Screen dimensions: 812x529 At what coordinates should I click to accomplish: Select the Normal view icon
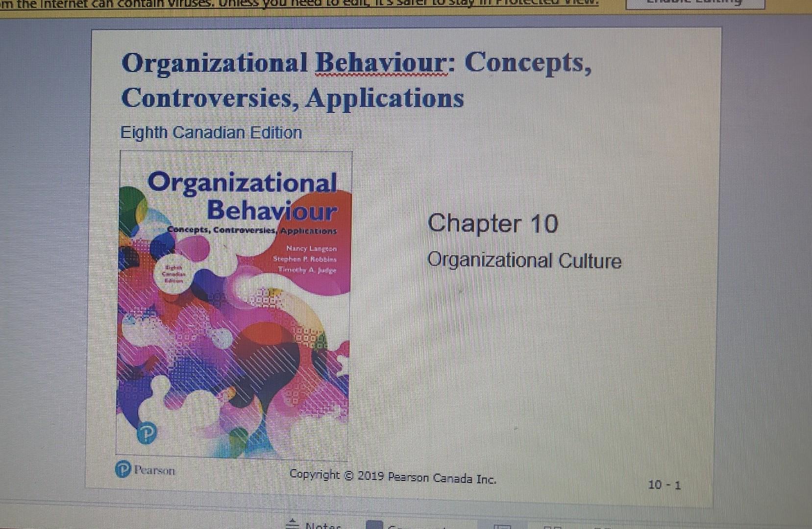click(503, 525)
